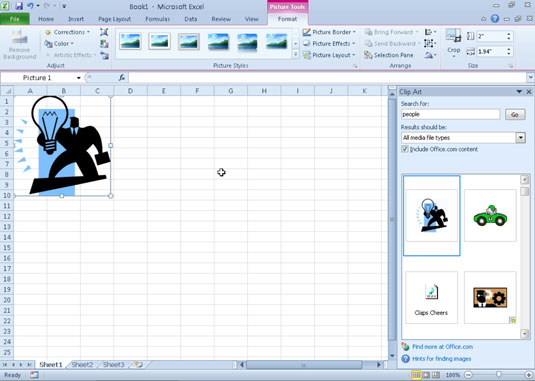535x381 pixels.
Task: Click the Excel Help question mark icon
Action: click(x=495, y=19)
